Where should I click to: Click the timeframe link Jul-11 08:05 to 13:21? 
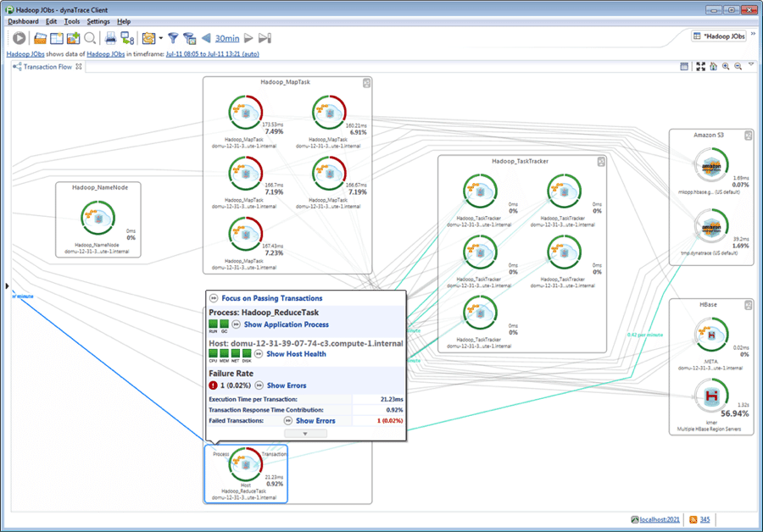[x=213, y=54]
